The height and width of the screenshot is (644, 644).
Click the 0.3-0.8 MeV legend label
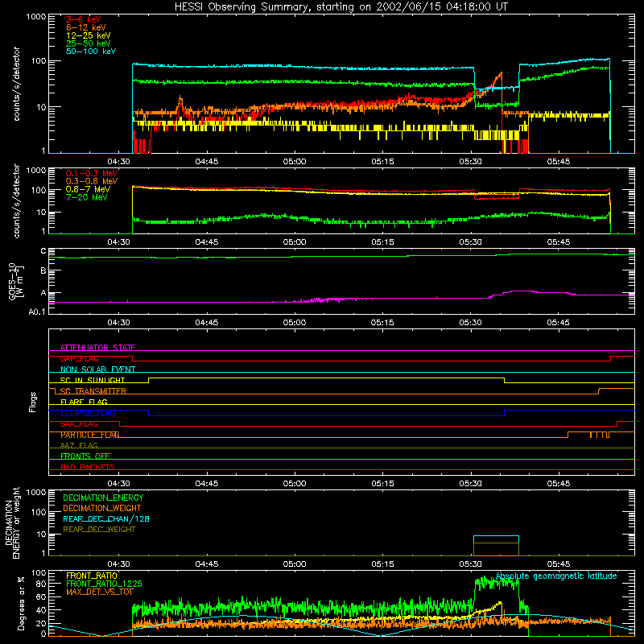[92, 181]
